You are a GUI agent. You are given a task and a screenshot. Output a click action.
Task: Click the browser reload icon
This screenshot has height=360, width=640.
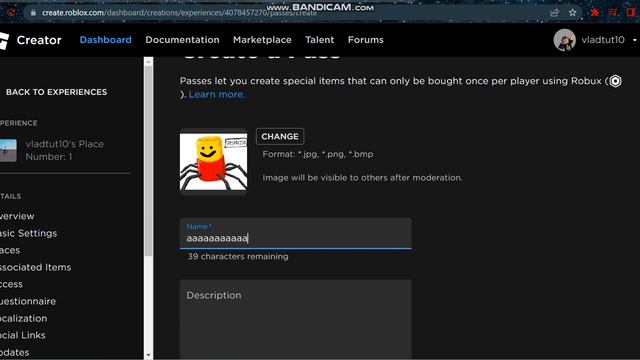pos(11,13)
